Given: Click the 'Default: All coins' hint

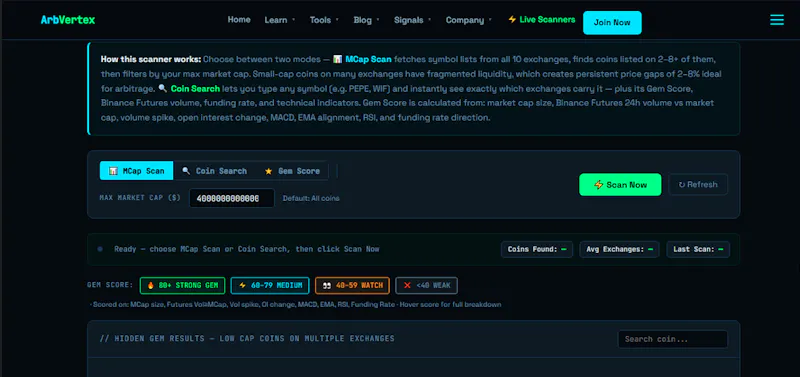Looking at the screenshot, I should click(311, 198).
